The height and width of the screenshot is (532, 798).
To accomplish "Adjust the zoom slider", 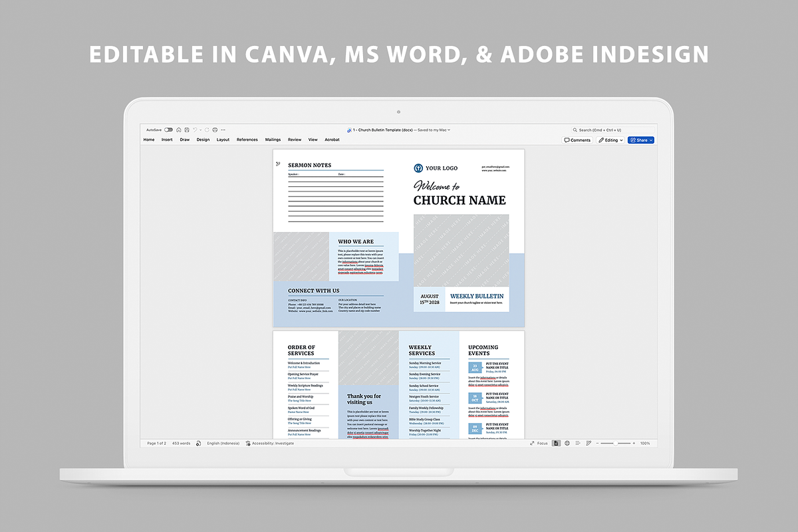I will 616,443.
